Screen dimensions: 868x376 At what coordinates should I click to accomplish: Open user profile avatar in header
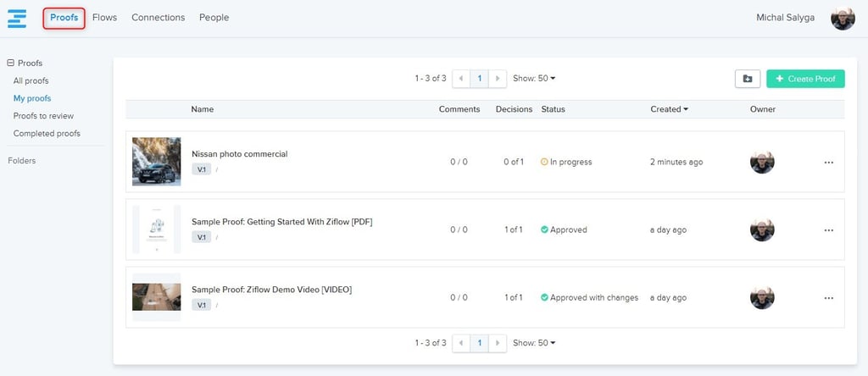tap(843, 18)
